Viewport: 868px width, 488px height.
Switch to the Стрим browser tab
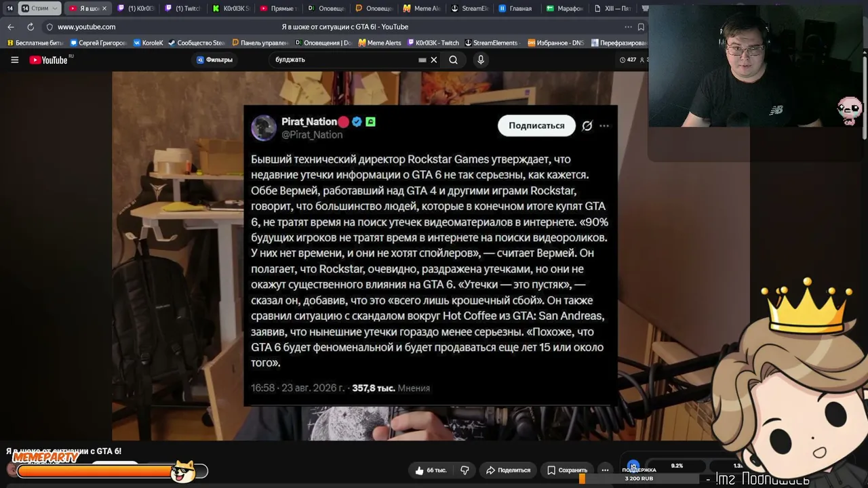(x=39, y=9)
